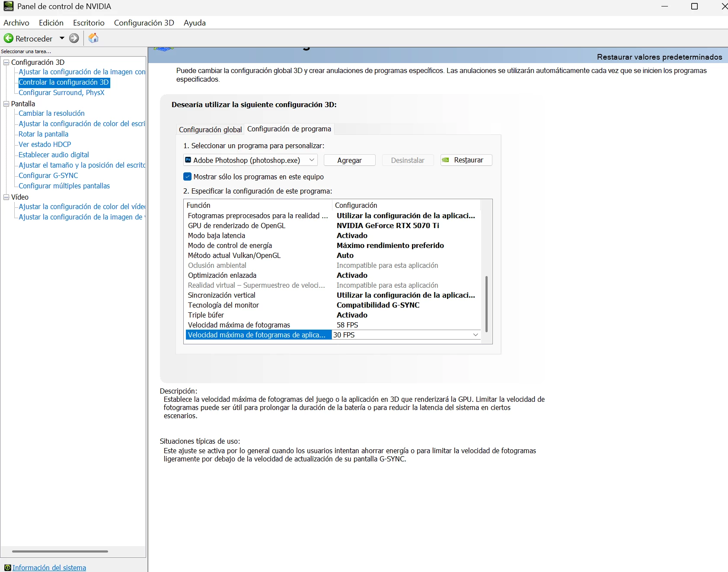This screenshot has width=728, height=572.
Task: Click the Photoshop icon in program dropdown
Action: coord(188,160)
